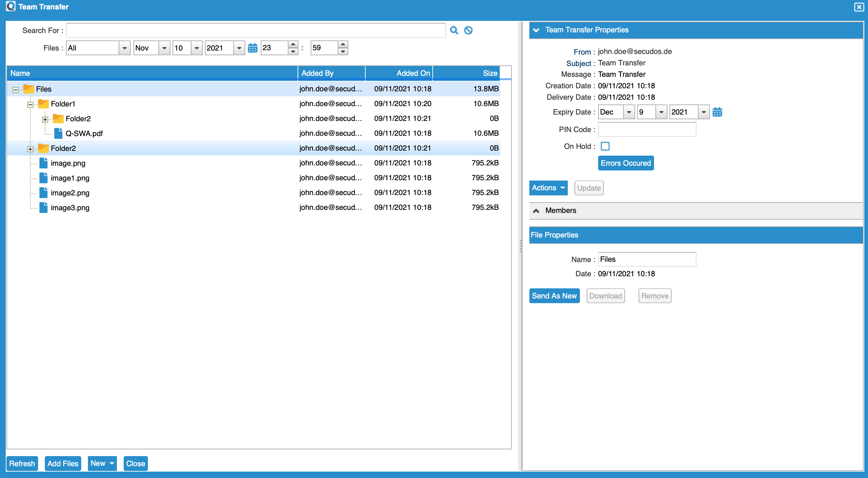The image size is (868, 478).
Task: Click into the PIN Code field
Action: tap(647, 129)
